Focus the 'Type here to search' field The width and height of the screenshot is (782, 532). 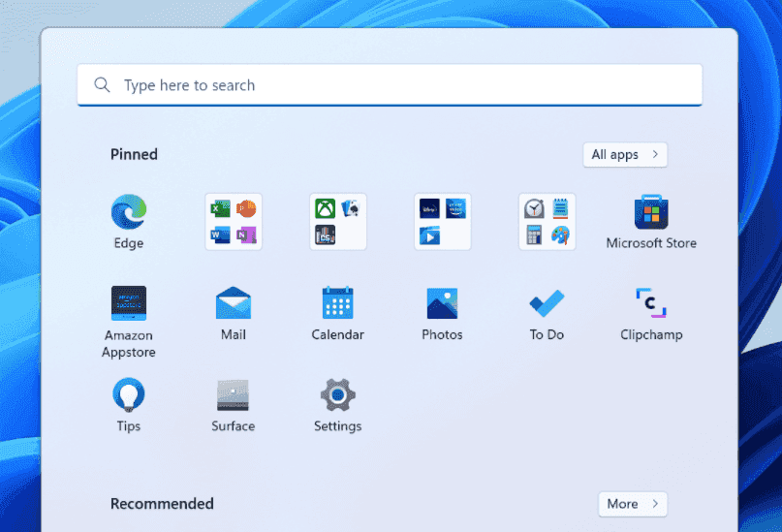pyautogui.click(x=390, y=85)
